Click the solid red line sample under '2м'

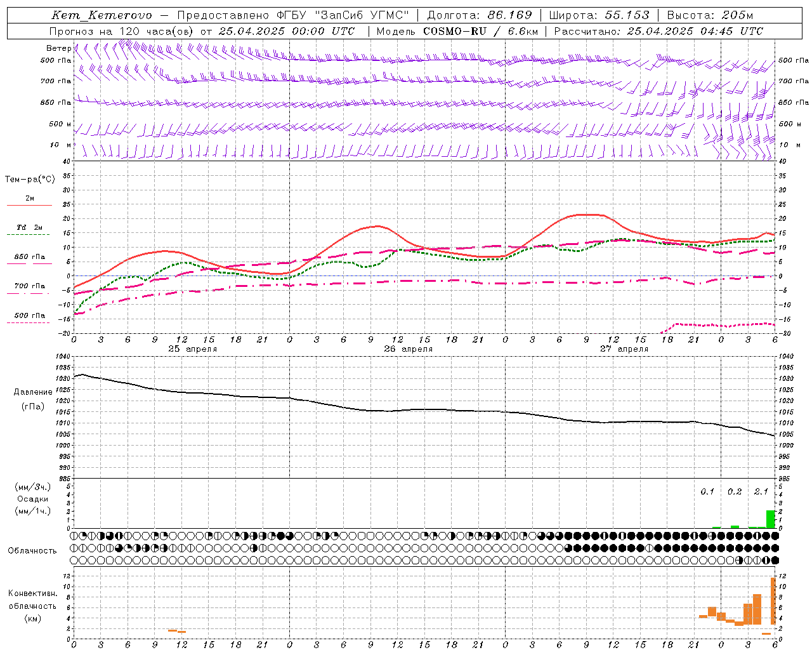(29, 206)
